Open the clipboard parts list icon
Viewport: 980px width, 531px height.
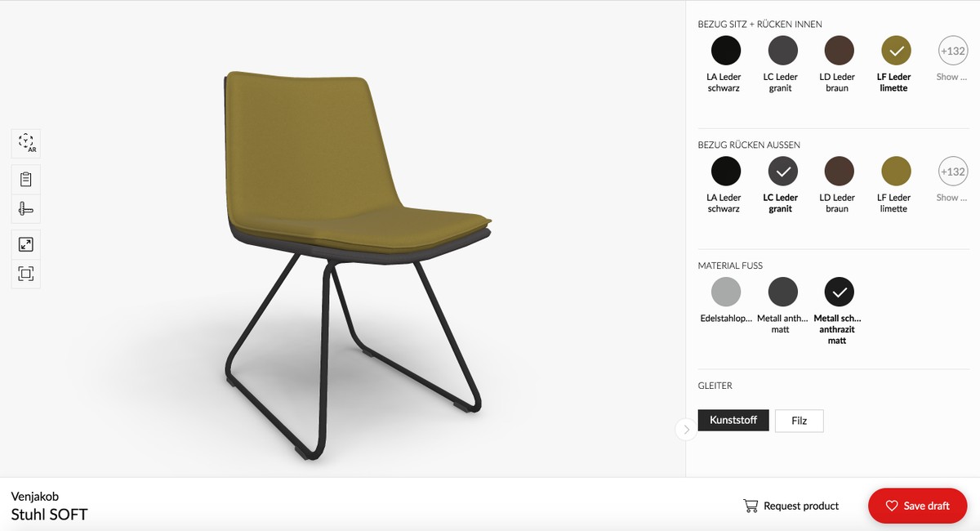pos(26,179)
